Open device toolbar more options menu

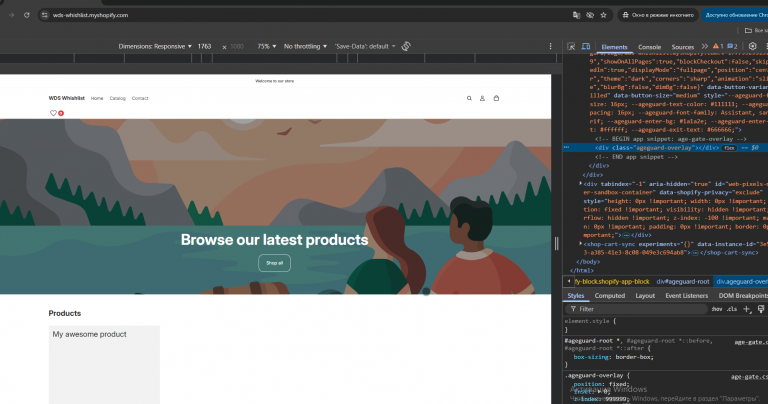(x=550, y=47)
